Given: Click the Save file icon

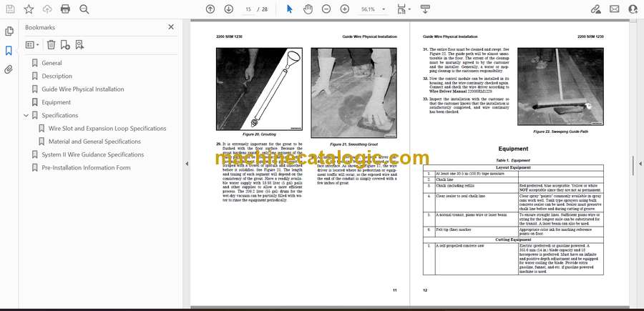Looking at the screenshot, I should pyautogui.click(x=10, y=9).
